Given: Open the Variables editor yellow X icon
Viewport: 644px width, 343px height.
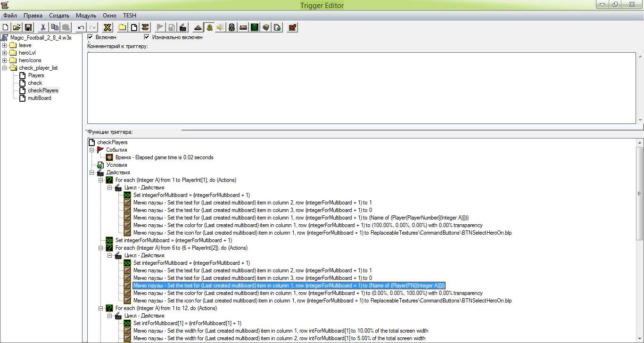Looking at the screenshot, I should (x=107, y=27).
